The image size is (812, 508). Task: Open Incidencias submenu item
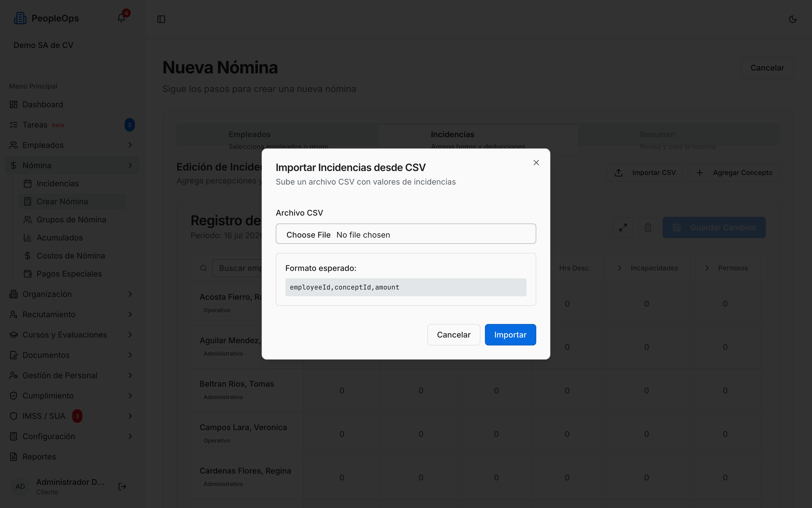click(x=58, y=183)
